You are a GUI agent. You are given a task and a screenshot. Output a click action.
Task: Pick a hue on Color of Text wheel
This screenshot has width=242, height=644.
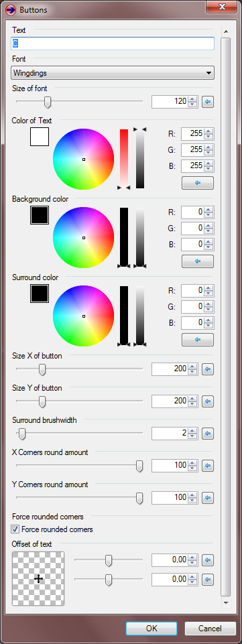coord(83,159)
